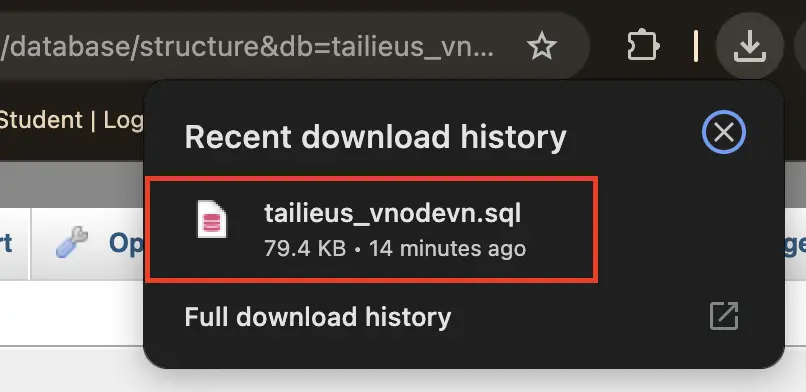This screenshot has height=392, width=806.
Task: Click the pink SQL file icon
Action: point(212,219)
